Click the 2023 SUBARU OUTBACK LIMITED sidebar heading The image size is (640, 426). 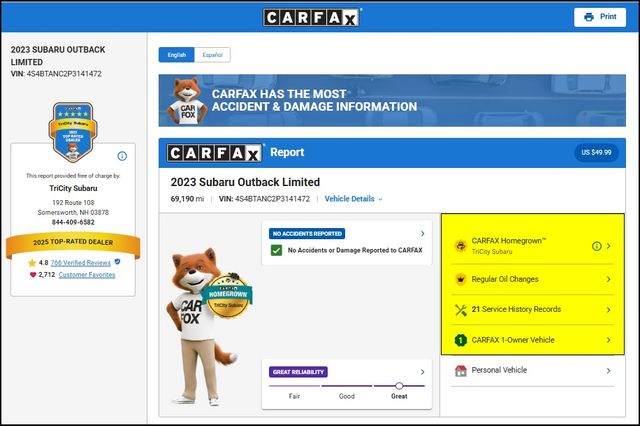pos(58,56)
